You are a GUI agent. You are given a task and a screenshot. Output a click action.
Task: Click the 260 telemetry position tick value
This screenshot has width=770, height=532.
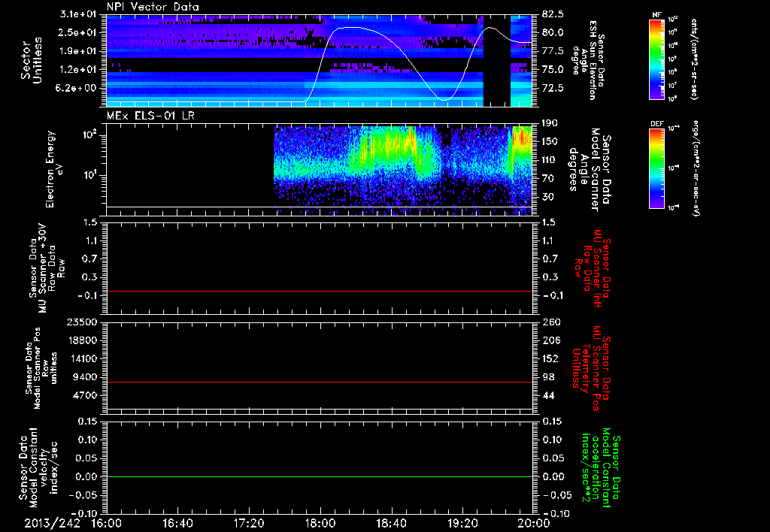pyautogui.click(x=550, y=322)
